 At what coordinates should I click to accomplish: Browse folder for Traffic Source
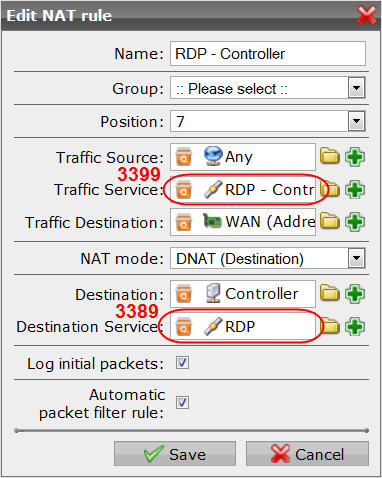(x=330, y=156)
